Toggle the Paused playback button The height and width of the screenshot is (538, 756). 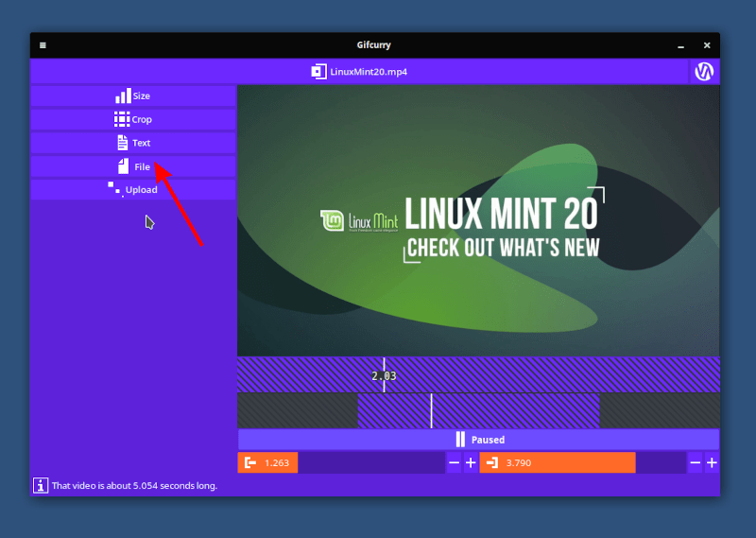coord(478,440)
